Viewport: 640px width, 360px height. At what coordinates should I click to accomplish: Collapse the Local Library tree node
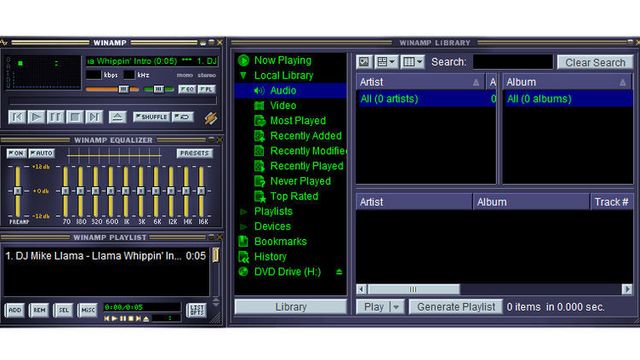(244, 76)
